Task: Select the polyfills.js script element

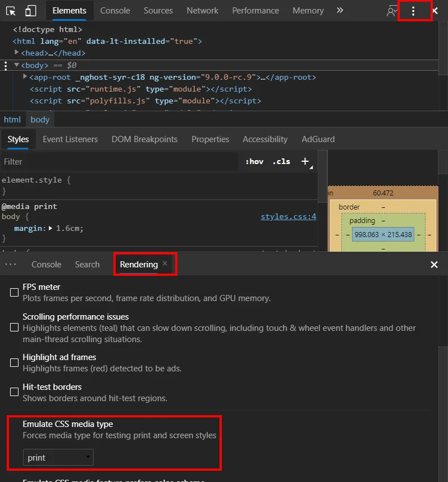Action: 145,101
